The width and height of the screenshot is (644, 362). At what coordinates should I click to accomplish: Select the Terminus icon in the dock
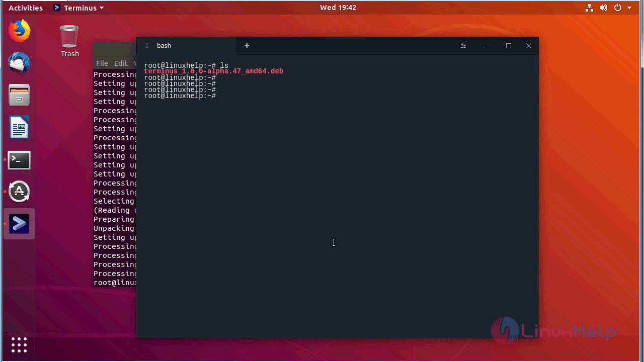click(x=19, y=224)
